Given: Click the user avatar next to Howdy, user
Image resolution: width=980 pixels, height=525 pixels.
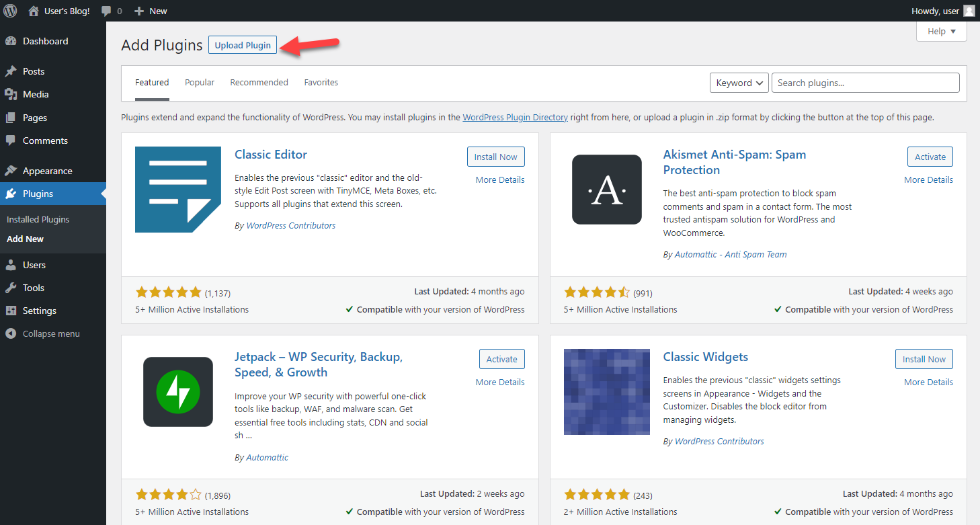Looking at the screenshot, I should coord(969,11).
